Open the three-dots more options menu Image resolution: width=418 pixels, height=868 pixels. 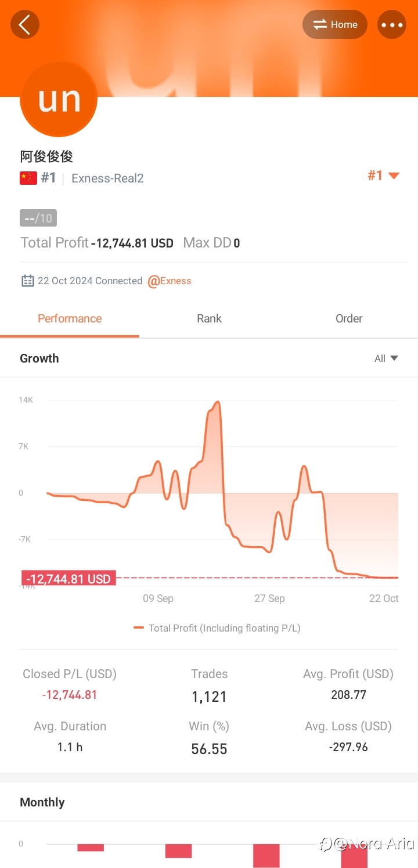coord(392,25)
